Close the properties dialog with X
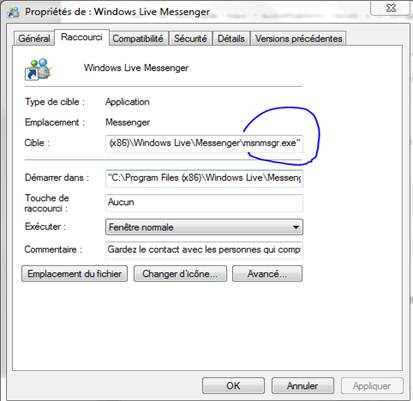 pyautogui.click(x=390, y=8)
